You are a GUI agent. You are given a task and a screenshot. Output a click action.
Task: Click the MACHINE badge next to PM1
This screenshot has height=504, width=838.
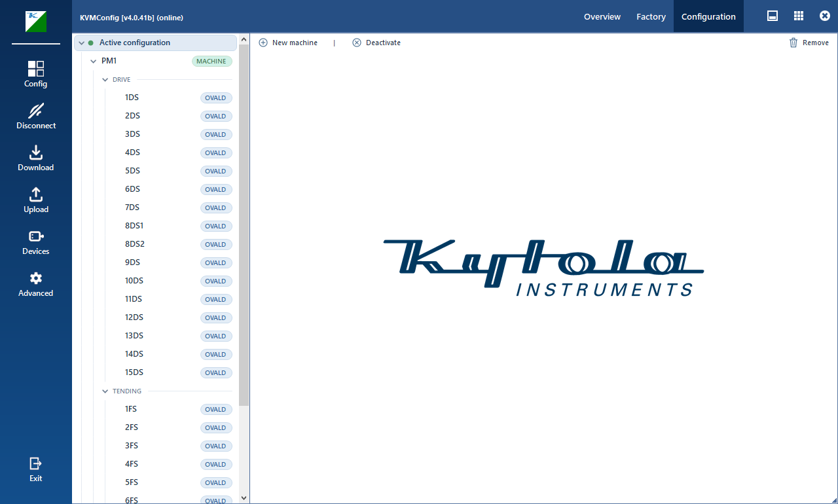click(x=212, y=62)
